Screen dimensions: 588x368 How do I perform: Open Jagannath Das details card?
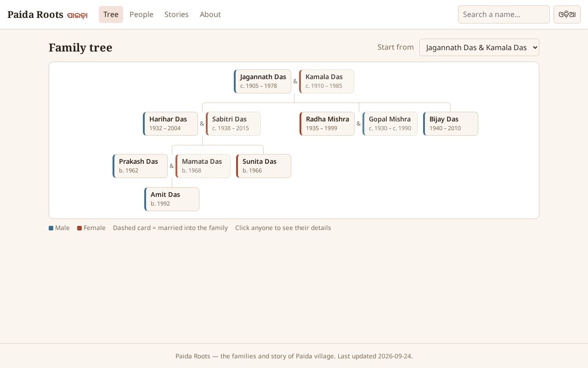tap(262, 81)
